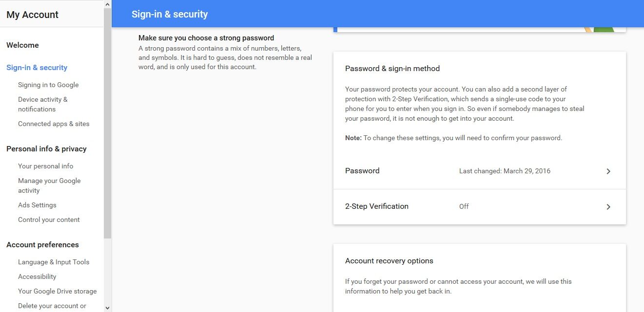Screen dimensions: 644x312
Task: Open Language & Input Tools
Action: coord(54,262)
